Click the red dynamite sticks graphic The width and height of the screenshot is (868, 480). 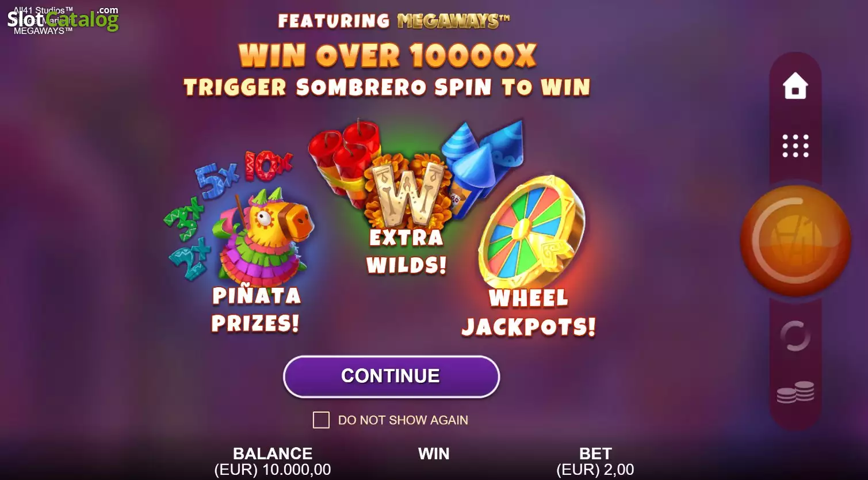[x=343, y=159]
